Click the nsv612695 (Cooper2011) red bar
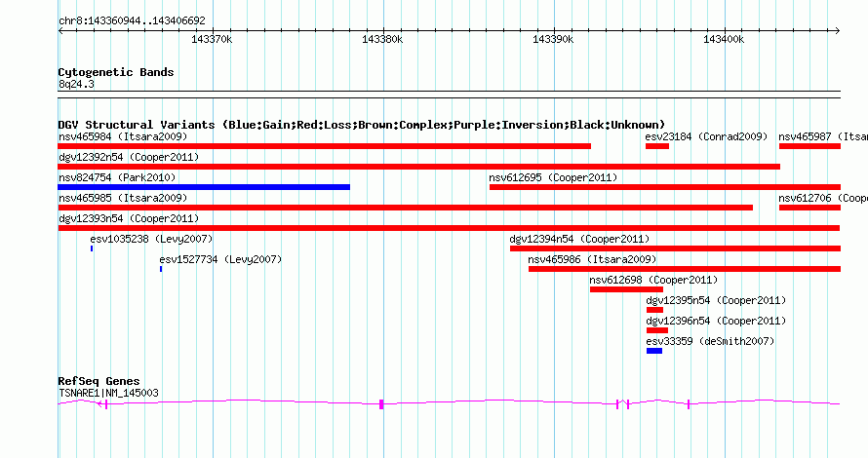 (x=665, y=187)
